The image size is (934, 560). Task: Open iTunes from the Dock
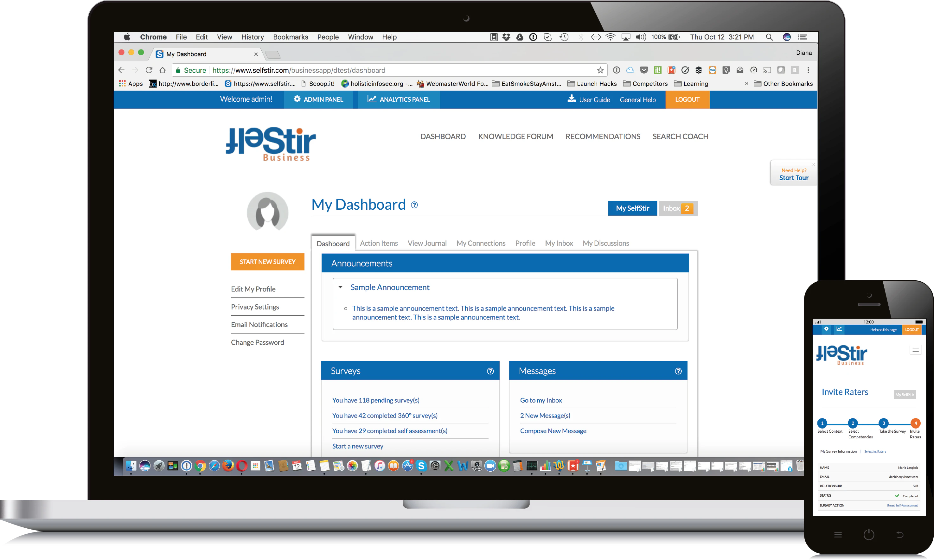tap(379, 467)
